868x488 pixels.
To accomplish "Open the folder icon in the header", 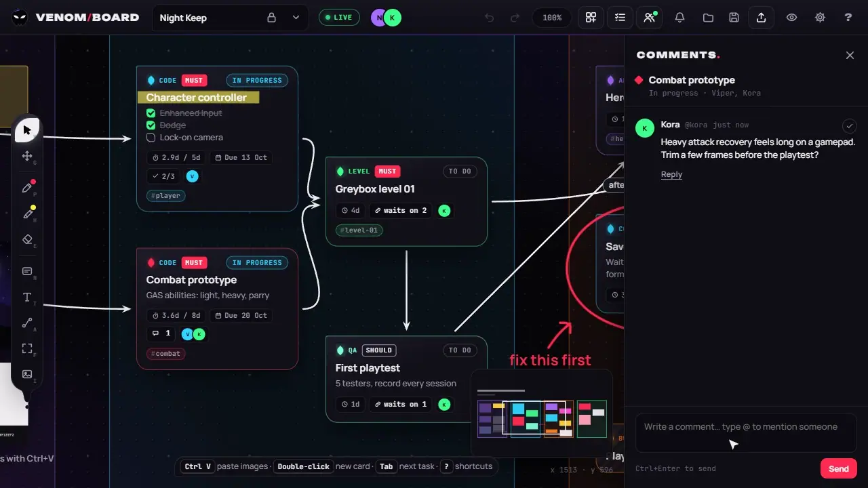I will pos(708,18).
